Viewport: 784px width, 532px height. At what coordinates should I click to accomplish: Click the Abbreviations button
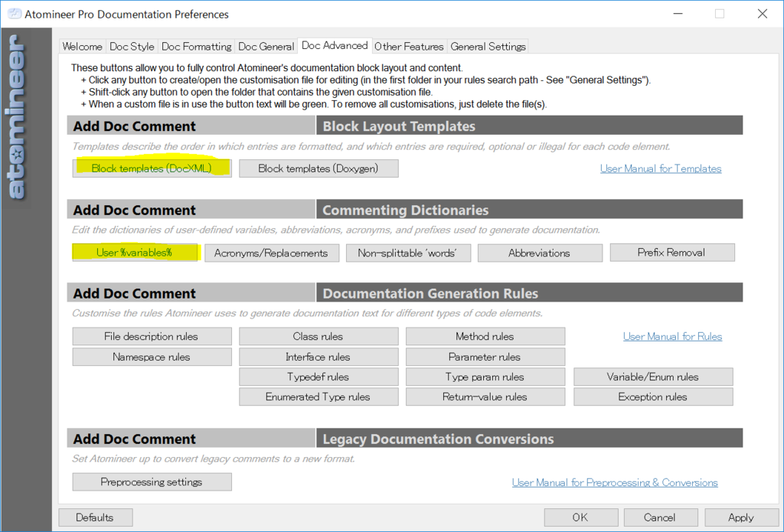click(540, 253)
